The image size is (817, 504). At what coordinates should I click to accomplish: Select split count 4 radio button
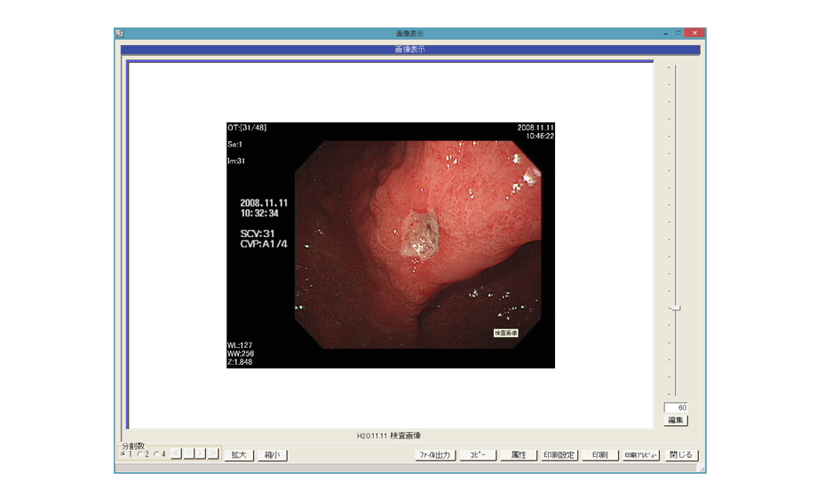pos(157,454)
